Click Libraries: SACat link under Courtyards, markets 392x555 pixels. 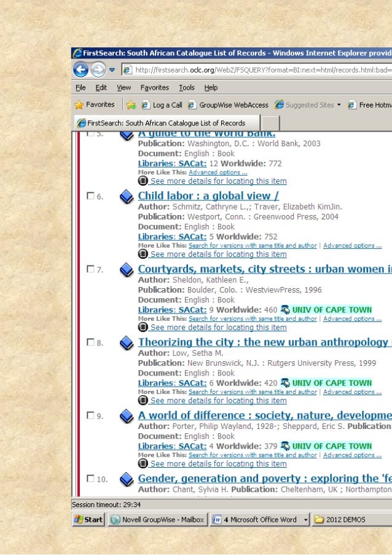172,310
